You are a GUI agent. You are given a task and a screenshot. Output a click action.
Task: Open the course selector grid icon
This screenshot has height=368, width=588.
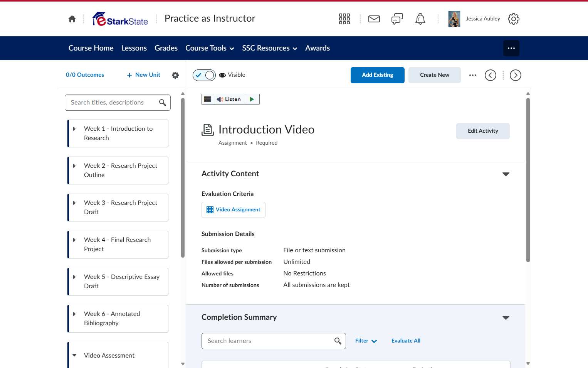(x=344, y=19)
